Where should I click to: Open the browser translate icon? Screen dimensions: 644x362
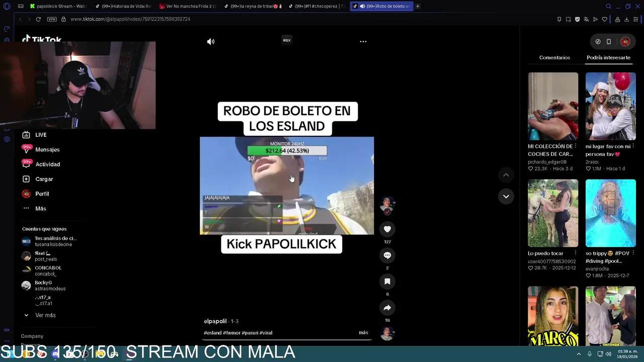(x=586, y=19)
